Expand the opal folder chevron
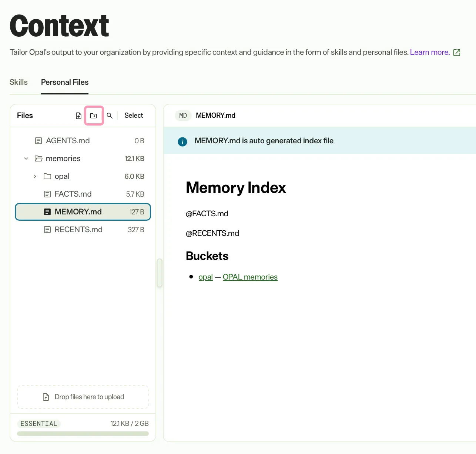The width and height of the screenshot is (476, 454). (x=35, y=176)
